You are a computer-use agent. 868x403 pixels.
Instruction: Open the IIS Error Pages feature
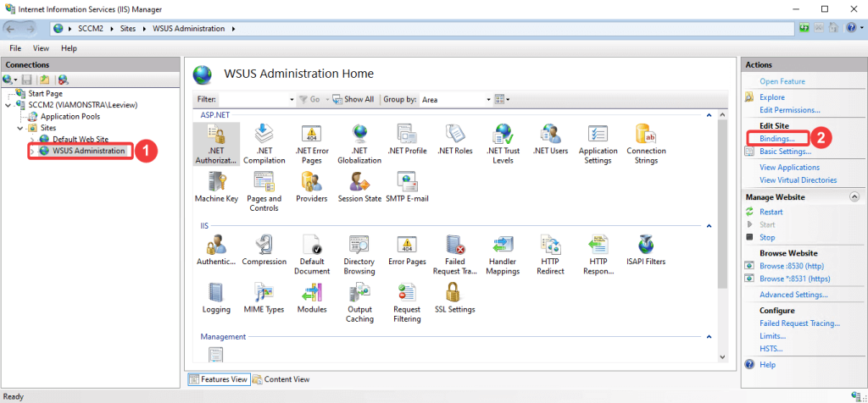point(407,251)
